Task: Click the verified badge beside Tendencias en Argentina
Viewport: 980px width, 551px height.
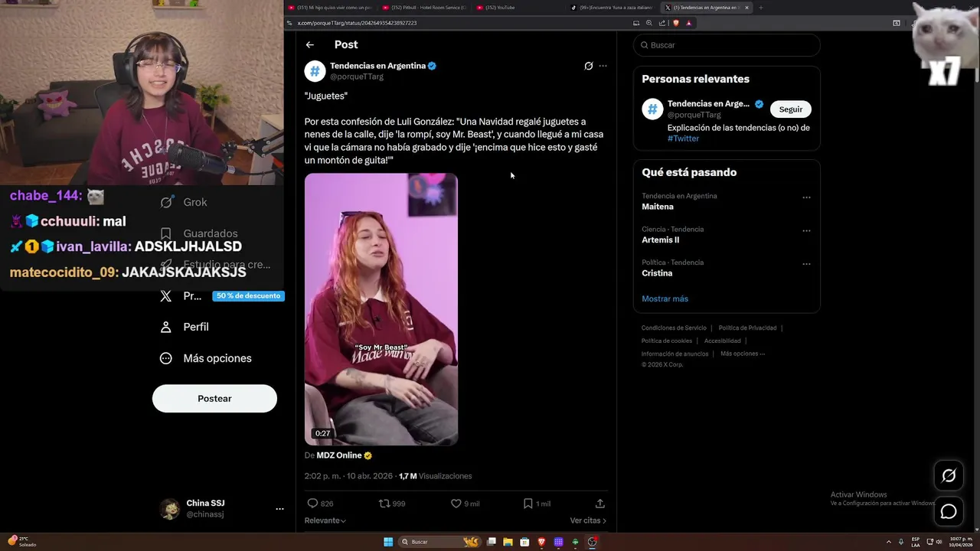Action: (432, 66)
